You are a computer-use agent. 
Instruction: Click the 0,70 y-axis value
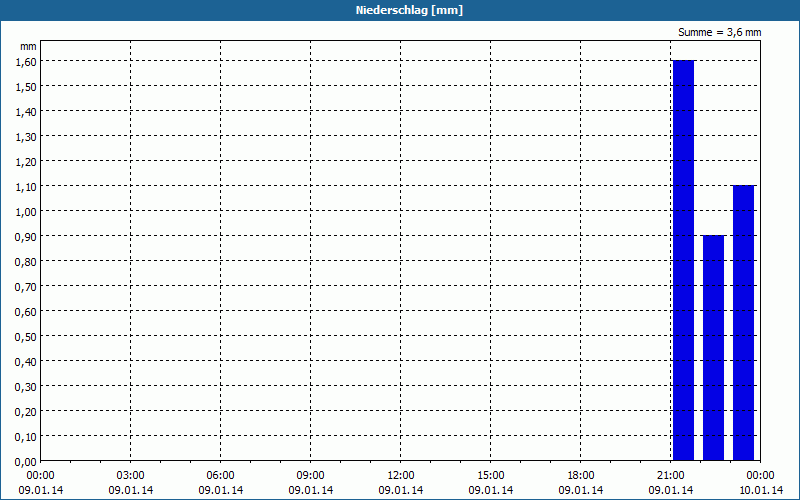(x=26, y=287)
